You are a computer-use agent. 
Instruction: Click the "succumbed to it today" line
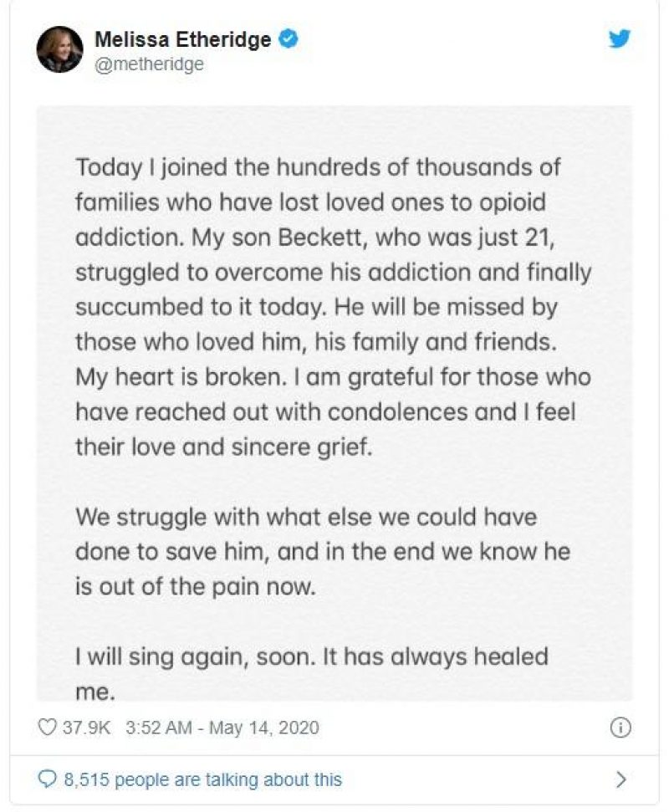pyautogui.click(x=316, y=307)
